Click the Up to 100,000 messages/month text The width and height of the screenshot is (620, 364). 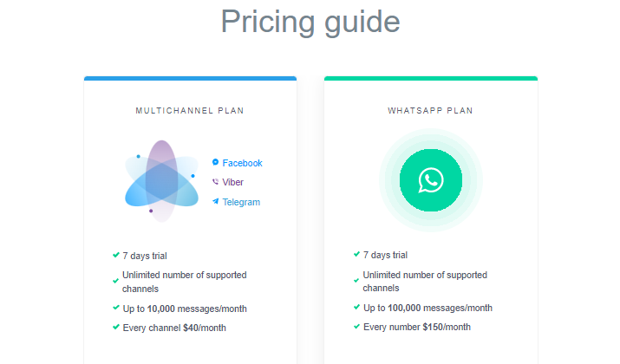click(x=427, y=308)
